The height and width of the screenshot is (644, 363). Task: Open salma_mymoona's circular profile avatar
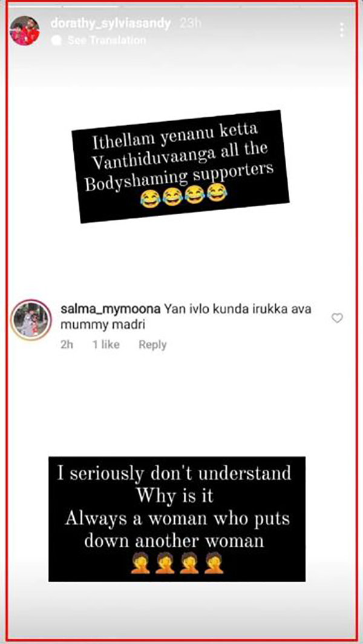point(31,320)
